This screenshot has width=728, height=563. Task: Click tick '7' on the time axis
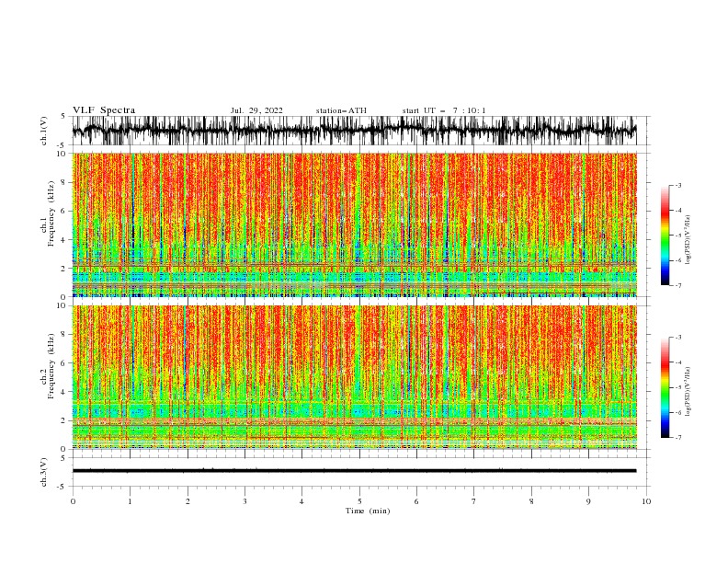[x=474, y=501]
